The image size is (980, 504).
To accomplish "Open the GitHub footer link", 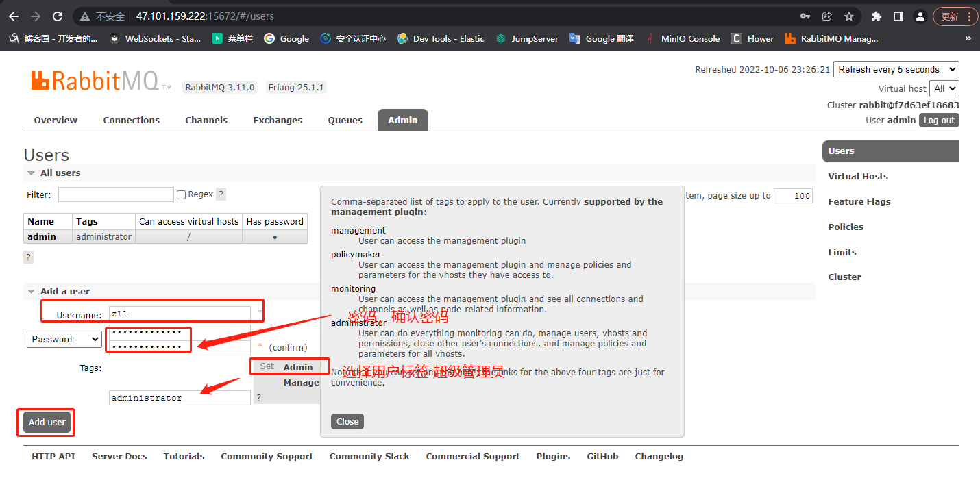I will 602,457.
